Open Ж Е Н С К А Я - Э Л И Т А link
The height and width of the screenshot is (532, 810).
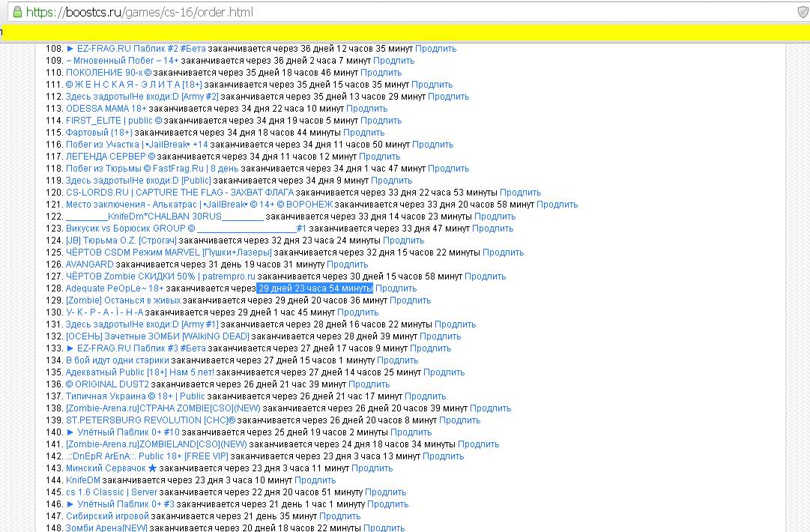click(134, 85)
